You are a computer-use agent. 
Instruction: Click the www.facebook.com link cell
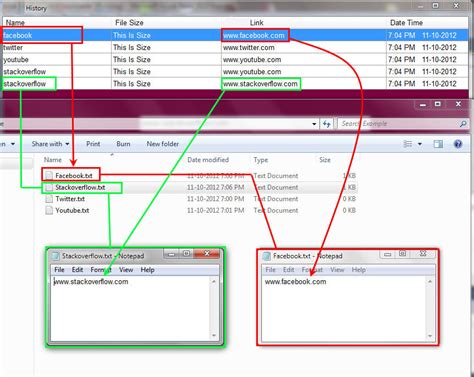tap(303, 35)
